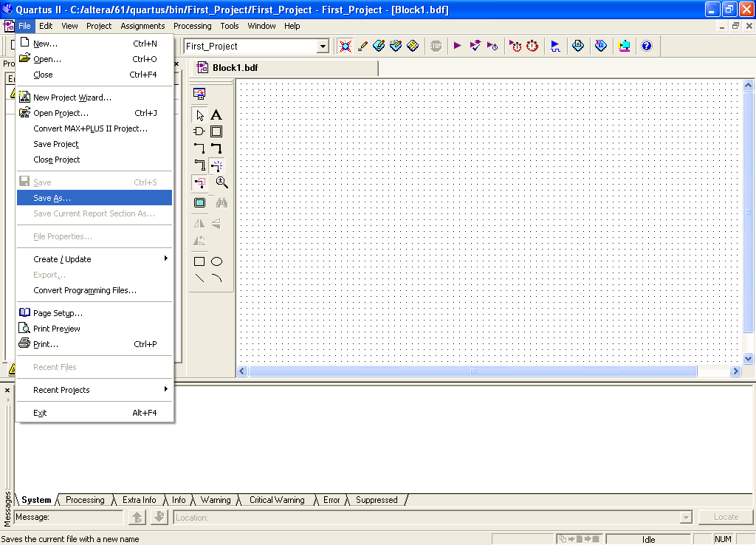This screenshot has width=756, height=545.
Task: Choose the Block tool in the palette
Action: click(x=216, y=131)
